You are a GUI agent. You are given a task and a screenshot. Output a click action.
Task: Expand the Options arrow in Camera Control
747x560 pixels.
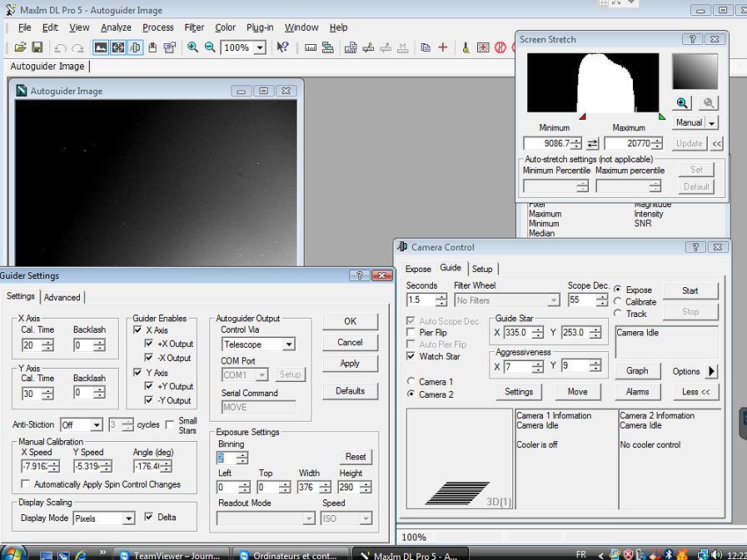[712, 371]
